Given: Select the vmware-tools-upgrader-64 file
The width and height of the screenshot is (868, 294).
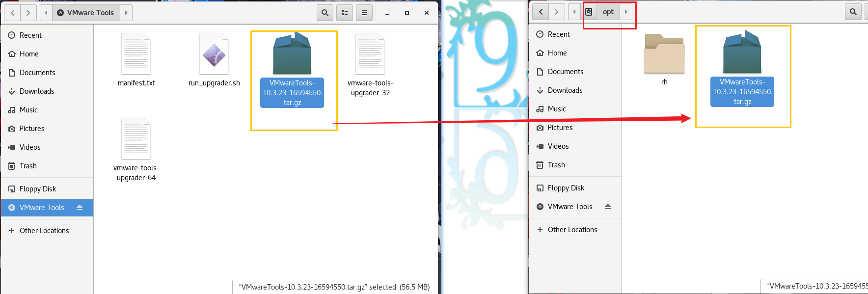Looking at the screenshot, I should pos(136,150).
